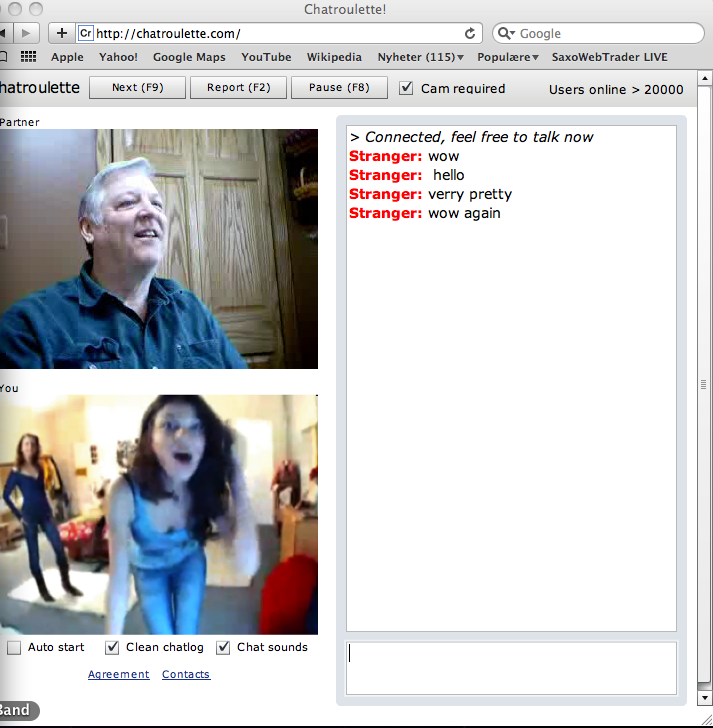Uncheck the Clean chatlog checkbox
Viewport: 713px width, 728px height.
(x=112, y=647)
